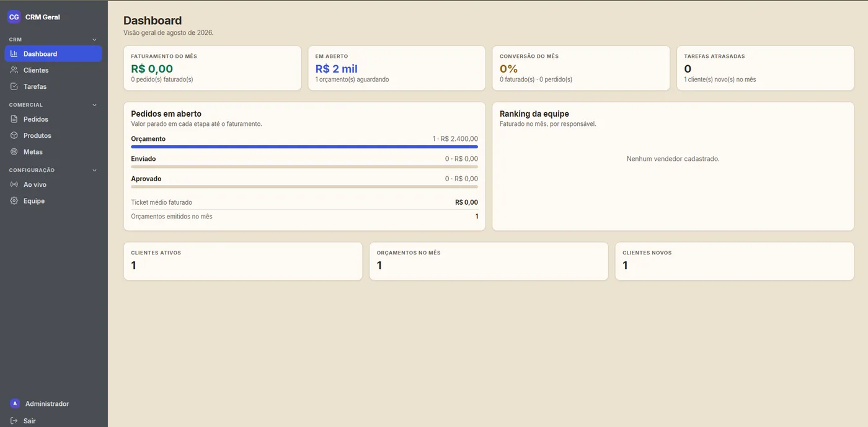868x427 pixels.
Task: Click the R$ 0,00 faturamento value
Action: [x=152, y=69]
